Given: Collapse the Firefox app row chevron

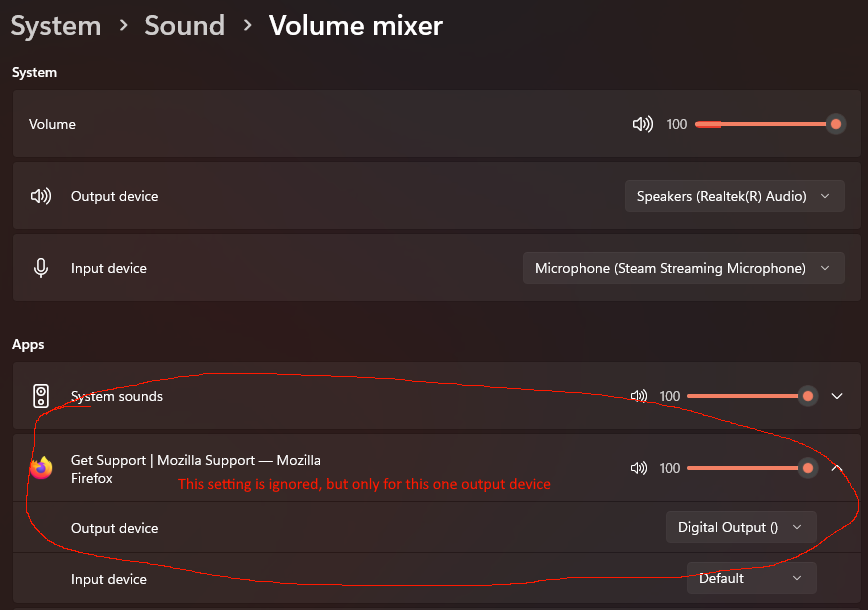Looking at the screenshot, I should point(838,468).
